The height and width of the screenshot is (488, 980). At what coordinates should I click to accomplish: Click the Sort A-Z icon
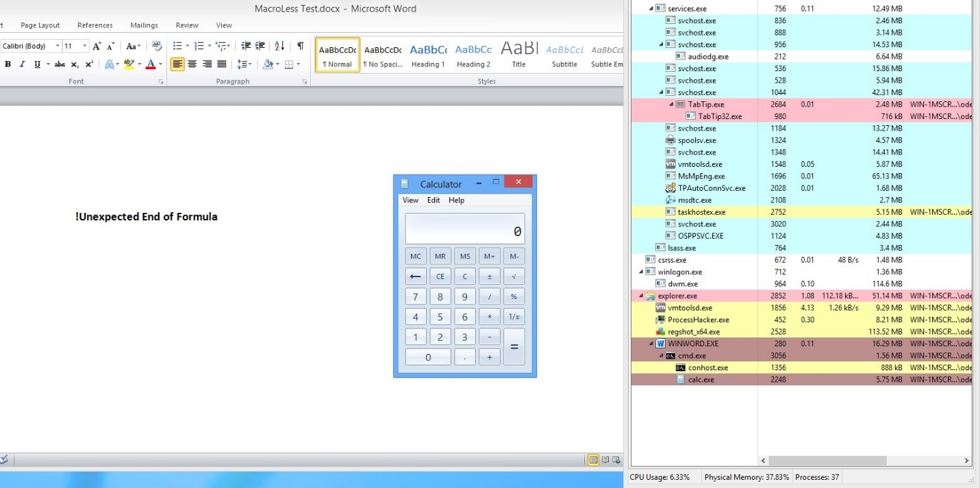tap(279, 47)
